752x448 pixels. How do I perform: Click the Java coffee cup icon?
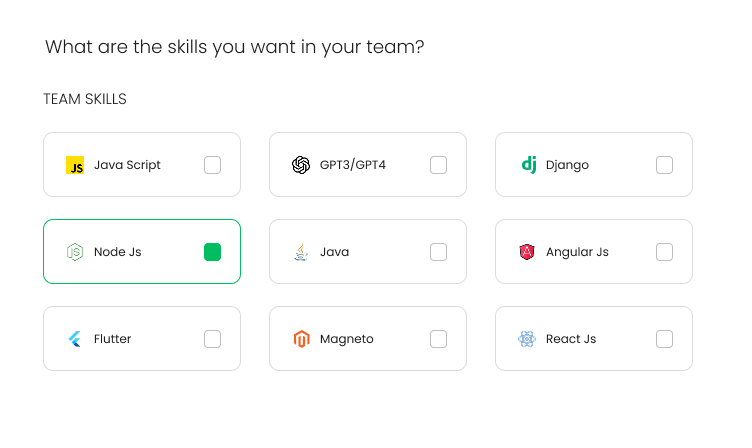(x=301, y=252)
